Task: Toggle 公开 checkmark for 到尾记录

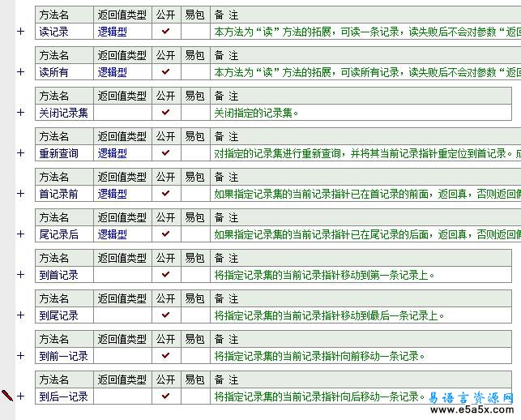Action: coord(166,315)
